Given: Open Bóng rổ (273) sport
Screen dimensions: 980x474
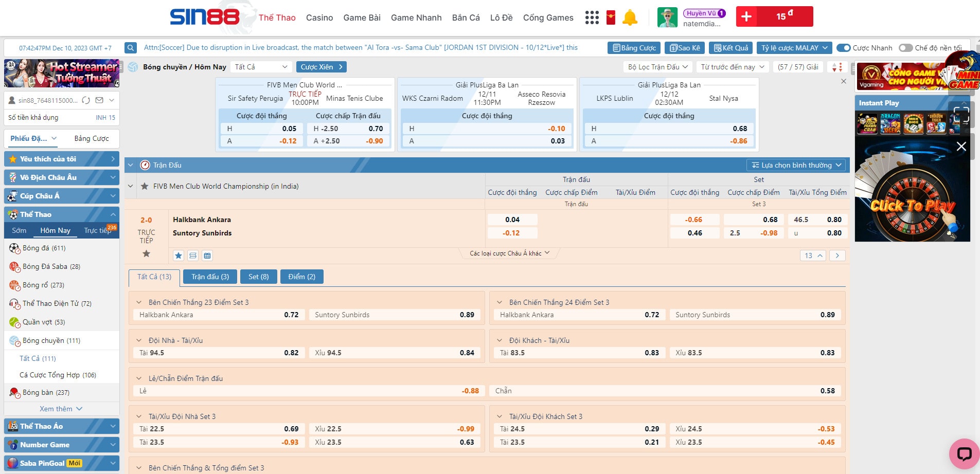Looking at the screenshot, I should tap(62, 285).
